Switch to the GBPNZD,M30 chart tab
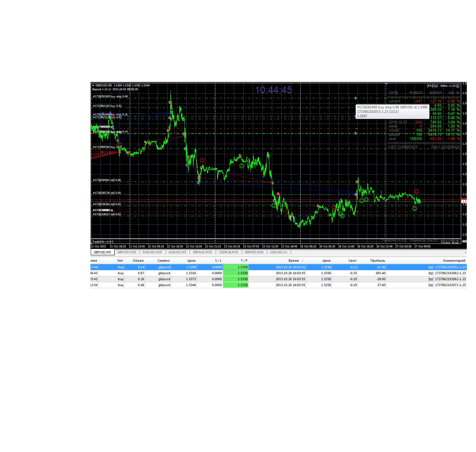 coord(254,252)
